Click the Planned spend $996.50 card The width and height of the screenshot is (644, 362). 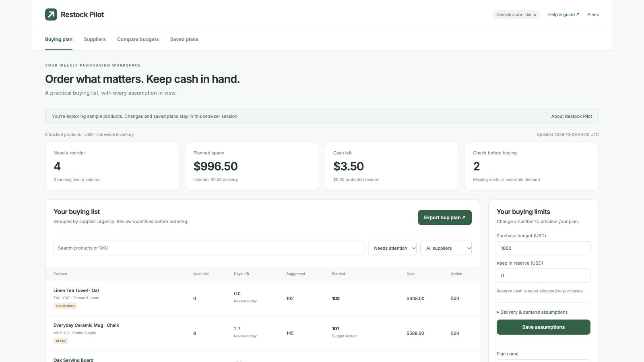252,166
